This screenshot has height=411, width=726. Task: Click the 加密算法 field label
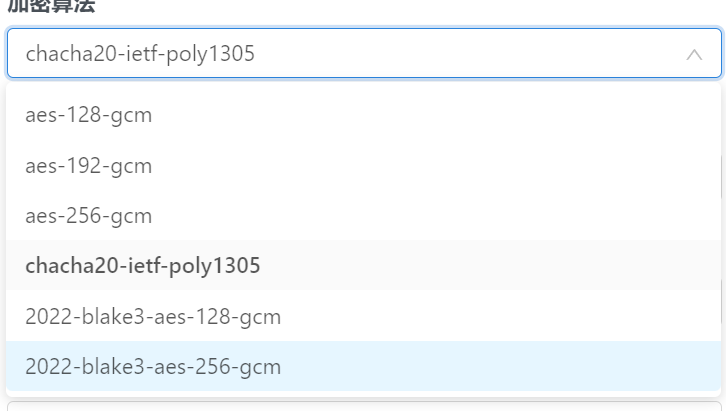[51, 6]
